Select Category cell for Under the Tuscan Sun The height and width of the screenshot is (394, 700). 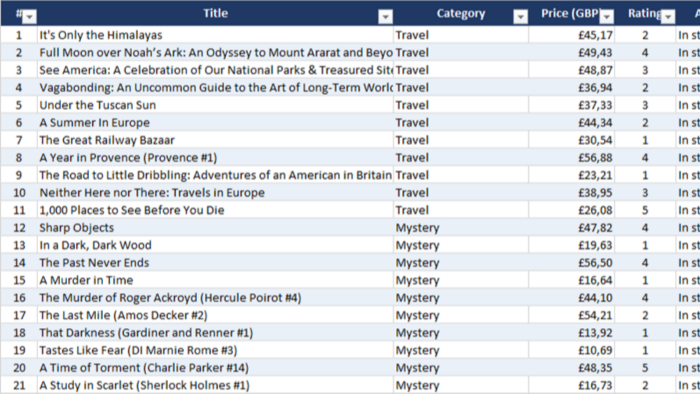461,105
